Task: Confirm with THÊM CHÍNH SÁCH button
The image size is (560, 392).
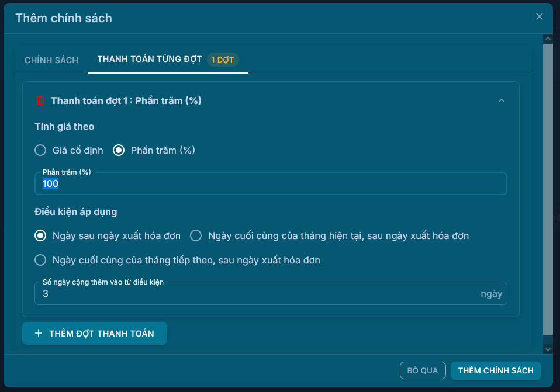Action: click(x=496, y=370)
